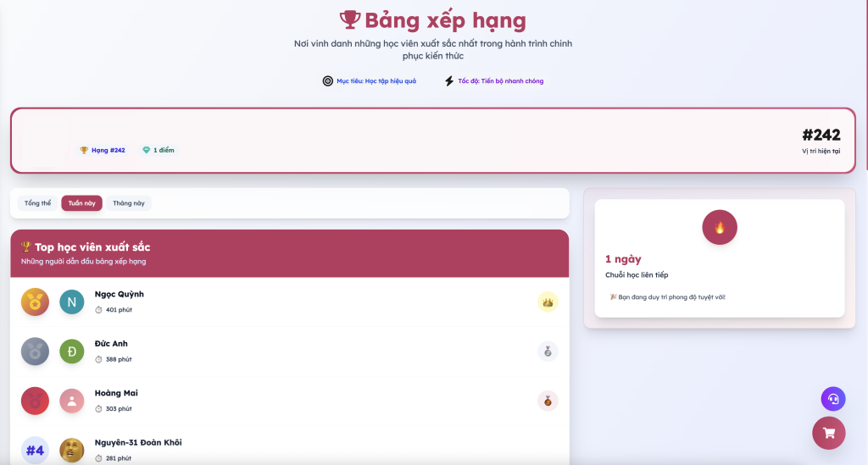The width and height of the screenshot is (868, 465).
Task: Click the trophy icon beside Bảng xếp hạng title
Action: click(x=350, y=19)
